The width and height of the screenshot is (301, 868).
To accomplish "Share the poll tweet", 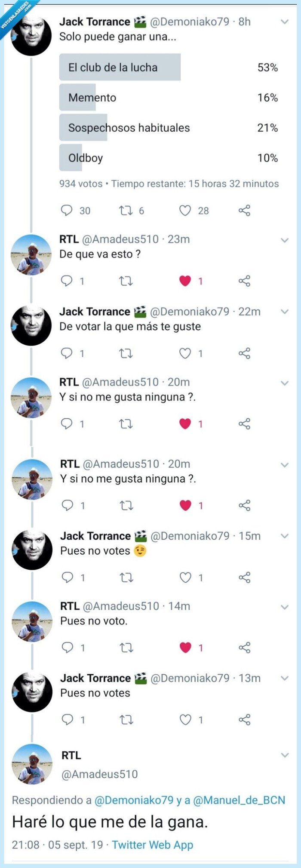I will [x=244, y=210].
